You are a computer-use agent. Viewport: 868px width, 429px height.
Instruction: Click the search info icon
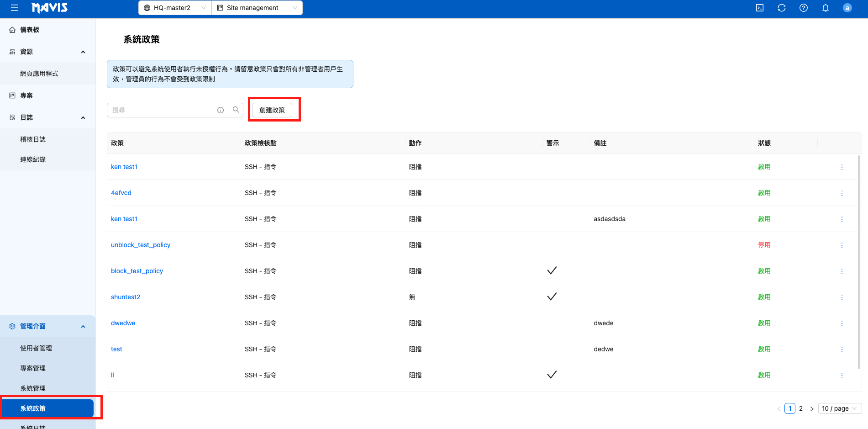[221, 110]
